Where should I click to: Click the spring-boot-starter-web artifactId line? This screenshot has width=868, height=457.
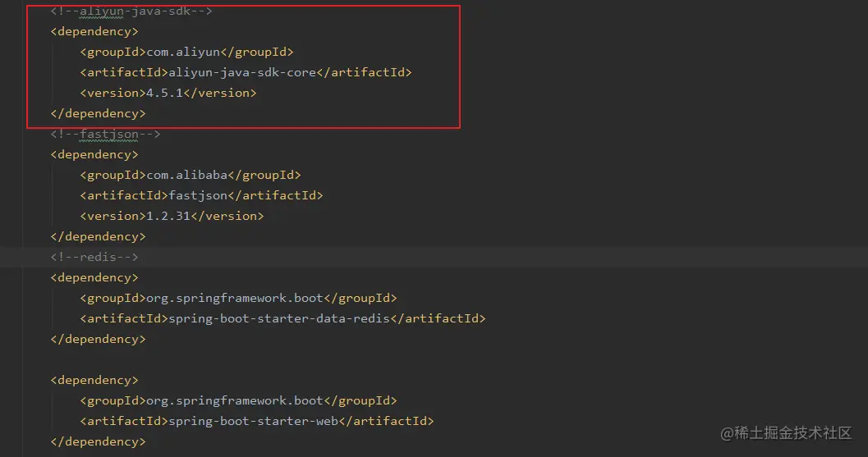[x=257, y=421]
